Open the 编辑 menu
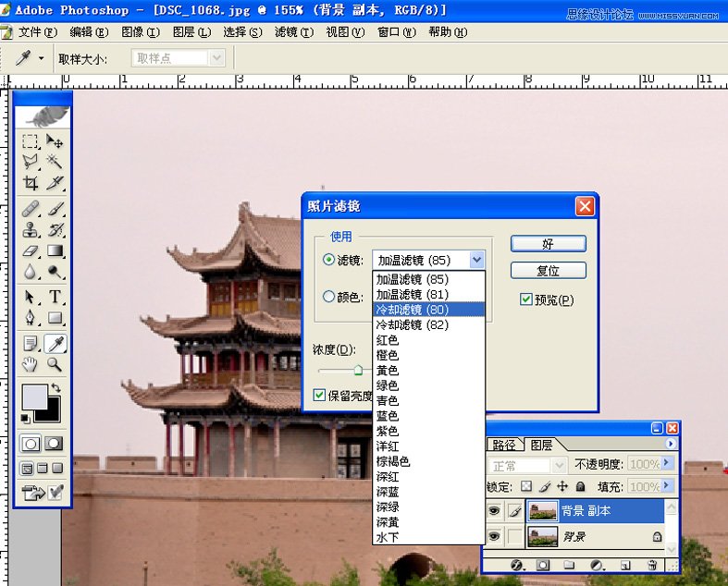 (89, 32)
